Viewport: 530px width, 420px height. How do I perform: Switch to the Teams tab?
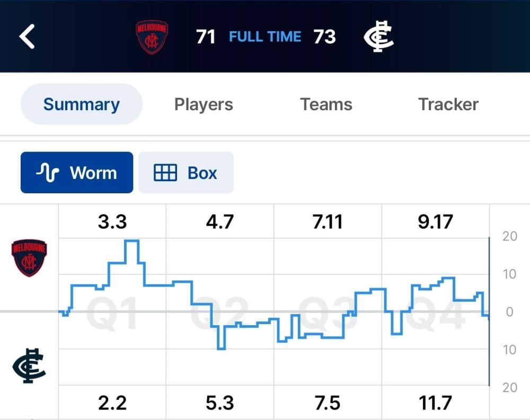(x=326, y=104)
